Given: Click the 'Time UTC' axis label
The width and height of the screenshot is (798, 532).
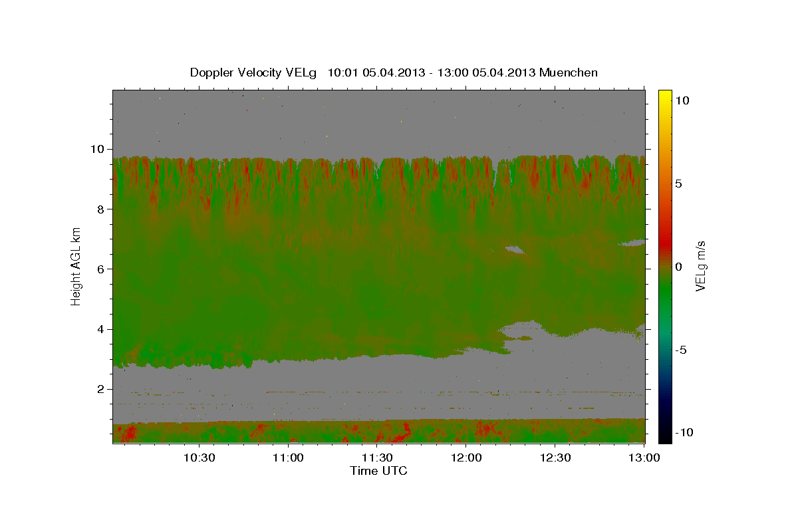Looking at the screenshot, I should pyautogui.click(x=378, y=471).
